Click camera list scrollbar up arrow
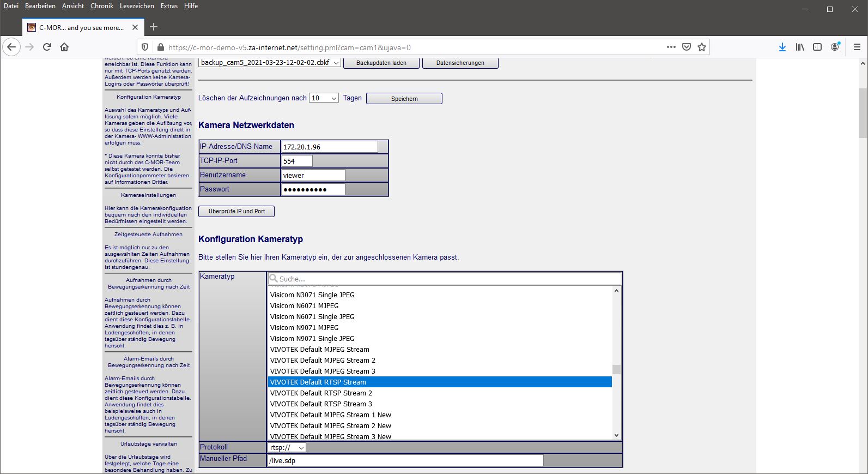 click(x=616, y=291)
